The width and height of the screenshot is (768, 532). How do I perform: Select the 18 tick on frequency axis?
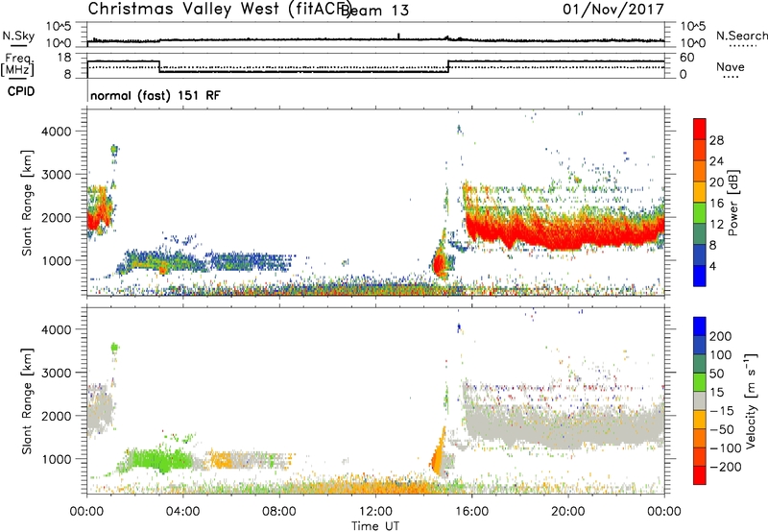point(64,58)
